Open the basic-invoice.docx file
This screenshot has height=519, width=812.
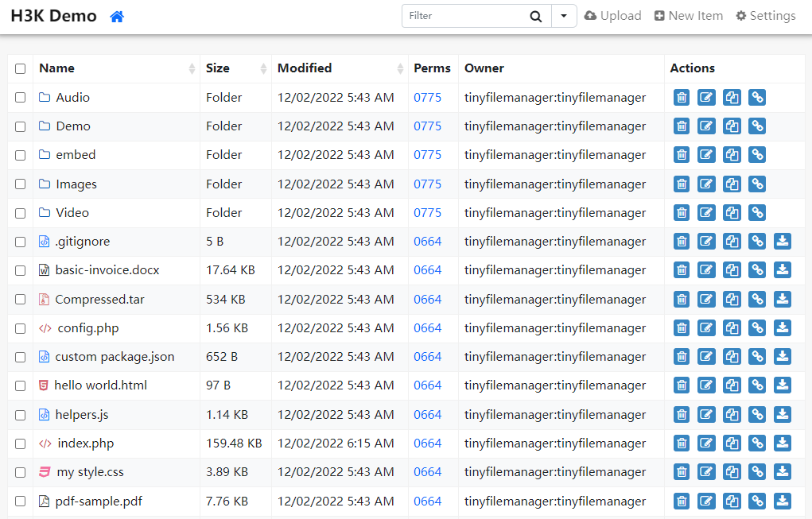(x=107, y=270)
